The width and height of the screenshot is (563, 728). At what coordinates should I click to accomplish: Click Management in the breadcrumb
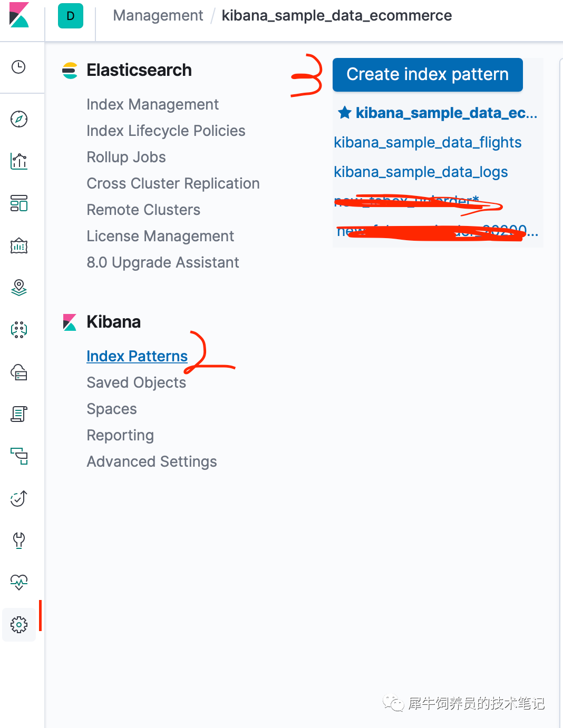point(158,16)
